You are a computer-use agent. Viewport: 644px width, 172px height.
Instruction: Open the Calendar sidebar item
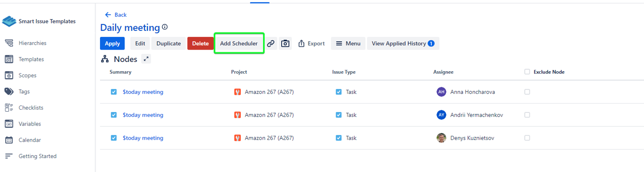point(30,140)
